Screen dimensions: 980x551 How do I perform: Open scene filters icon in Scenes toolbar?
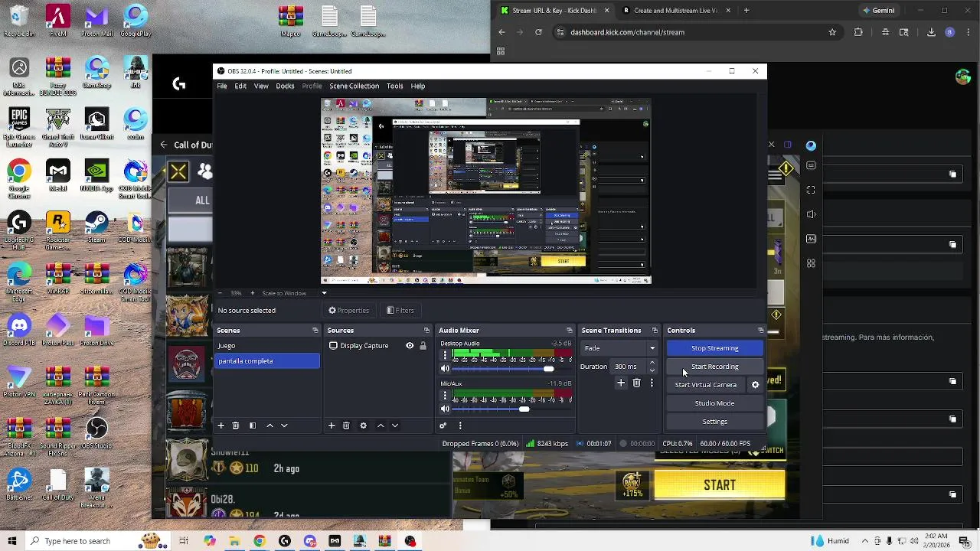tap(252, 425)
